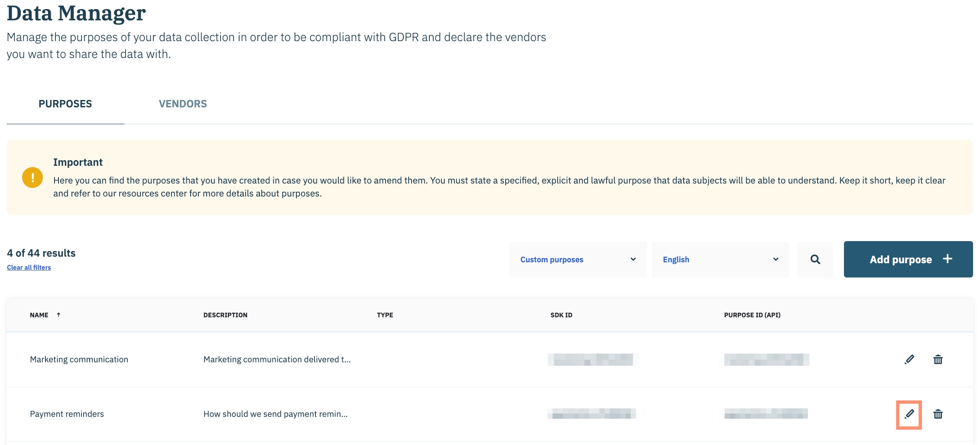Select the Payment reminders row name
Screen dimensions: 980x445
pos(67,414)
